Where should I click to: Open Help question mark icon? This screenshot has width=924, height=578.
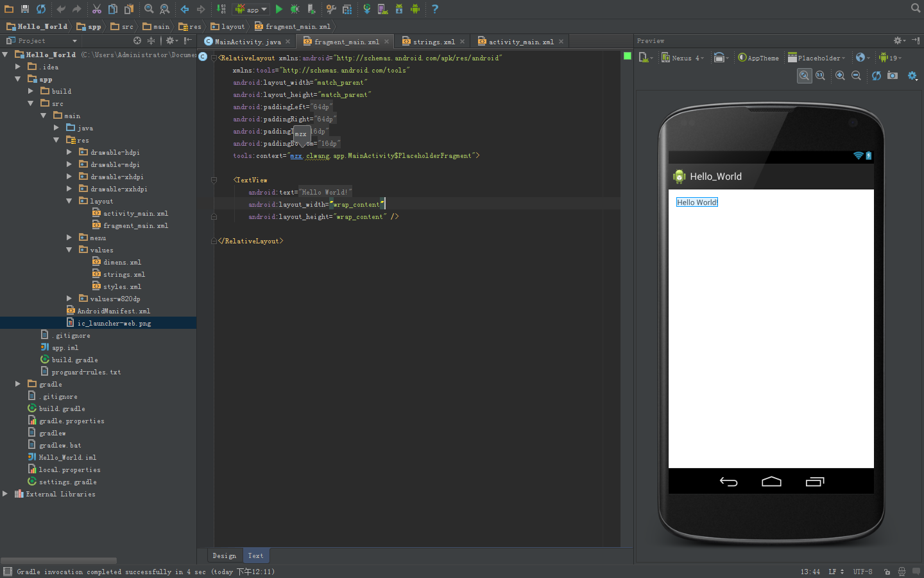pos(434,9)
